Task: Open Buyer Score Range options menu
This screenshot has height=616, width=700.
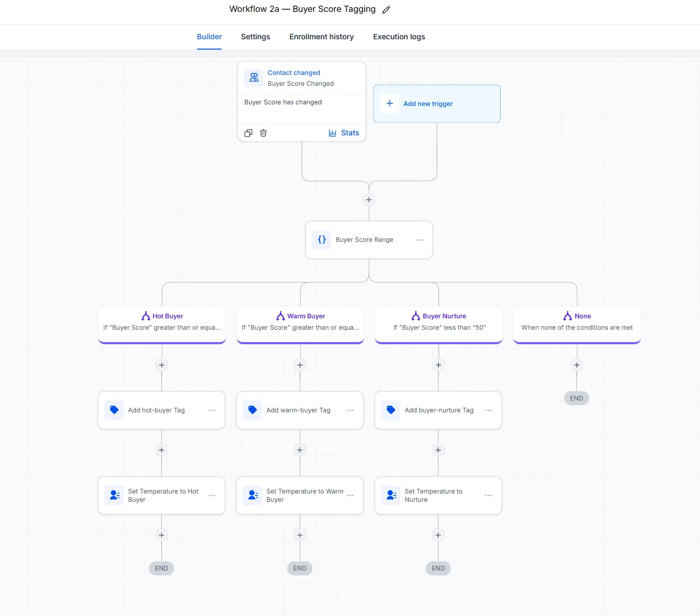Action: click(x=419, y=240)
